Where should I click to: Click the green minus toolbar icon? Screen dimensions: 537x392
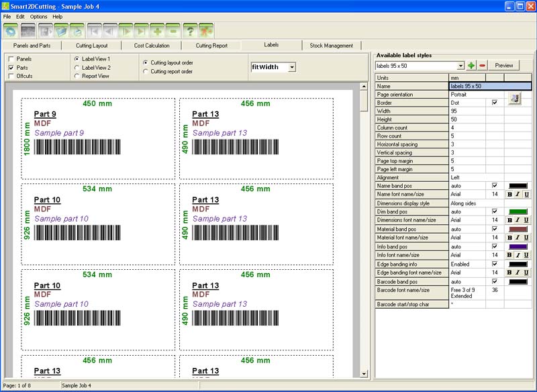173,31
